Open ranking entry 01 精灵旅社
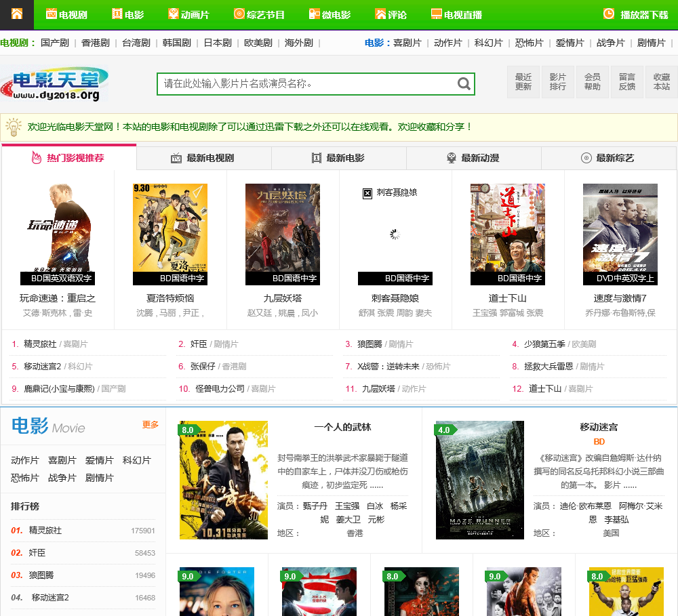This screenshot has height=616, width=678. 45,531
